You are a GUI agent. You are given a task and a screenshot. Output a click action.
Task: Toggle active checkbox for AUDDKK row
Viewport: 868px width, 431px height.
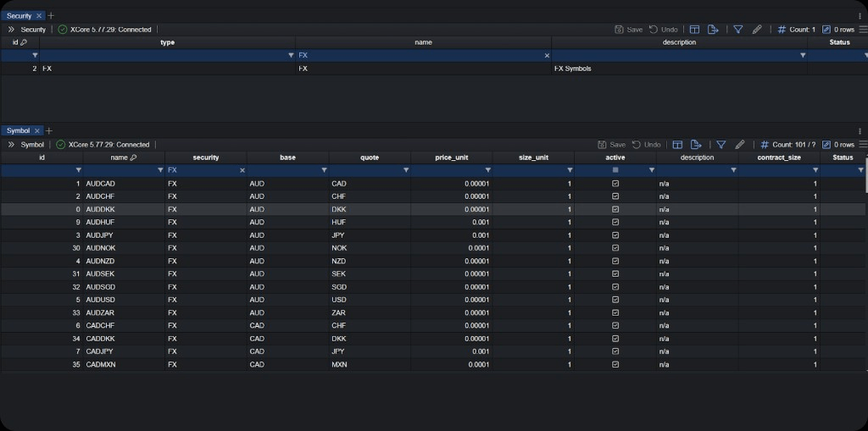pyautogui.click(x=615, y=209)
